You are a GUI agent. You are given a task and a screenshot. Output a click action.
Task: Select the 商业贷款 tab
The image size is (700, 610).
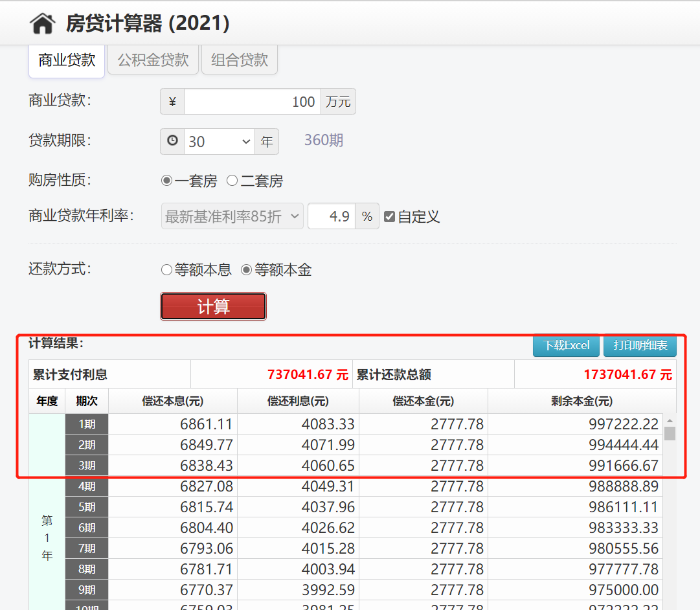(x=66, y=59)
